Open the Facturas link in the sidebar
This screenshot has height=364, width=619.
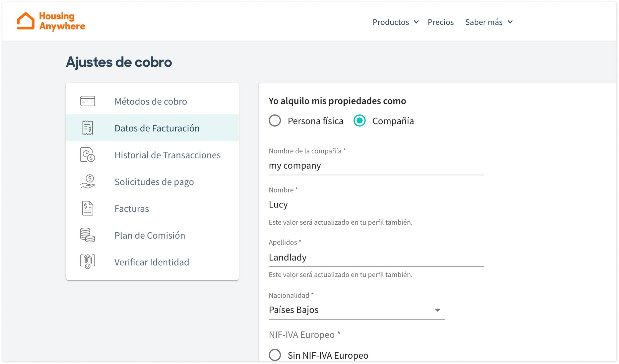pos(132,209)
